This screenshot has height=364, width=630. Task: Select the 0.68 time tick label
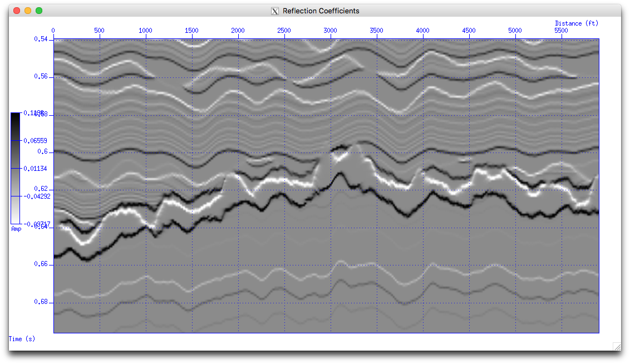(40, 302)
